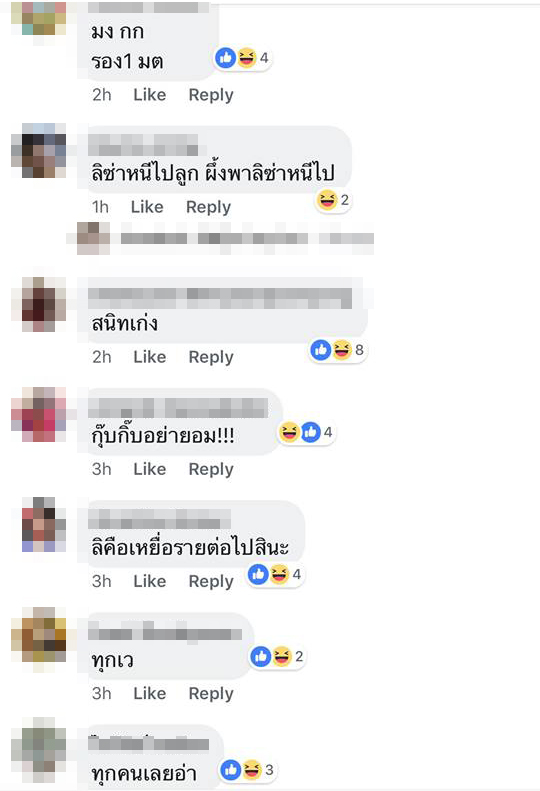Screen dimensions: 540x791
Task: Like the 'รอง1 มต' comment
Action: point(149,95)
